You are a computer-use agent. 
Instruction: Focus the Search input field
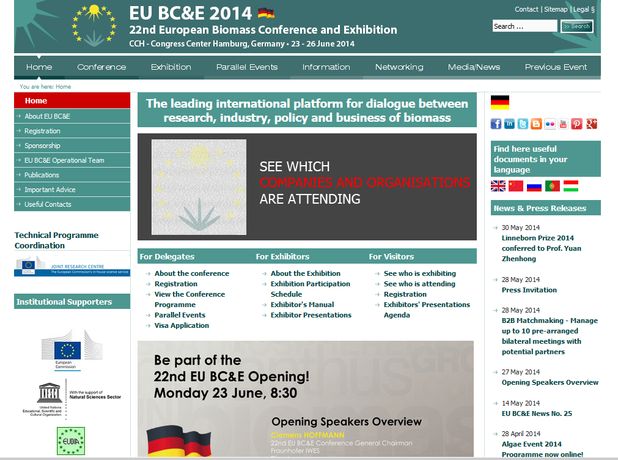click(x=525, y=26)
